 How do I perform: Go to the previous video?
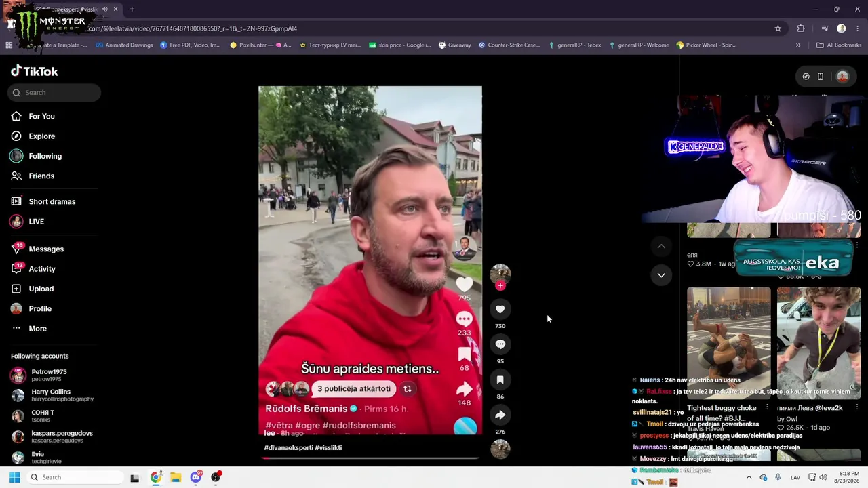[661, 246]
